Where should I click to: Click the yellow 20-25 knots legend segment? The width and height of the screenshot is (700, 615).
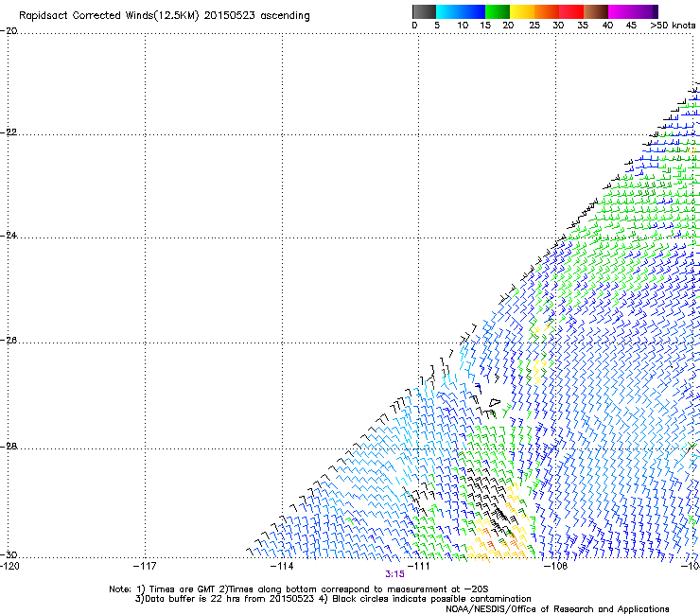pyautogui.click(x=522, y=11)
